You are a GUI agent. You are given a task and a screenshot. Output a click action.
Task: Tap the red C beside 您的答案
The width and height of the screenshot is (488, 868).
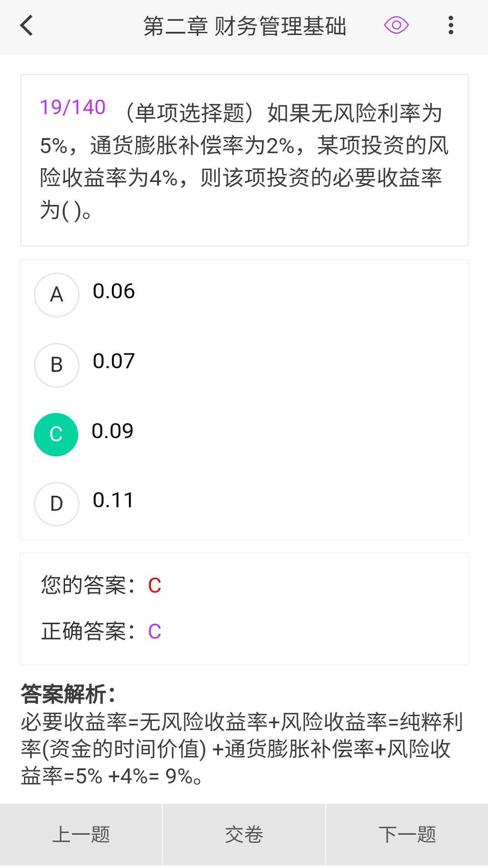tap(155, 585)
